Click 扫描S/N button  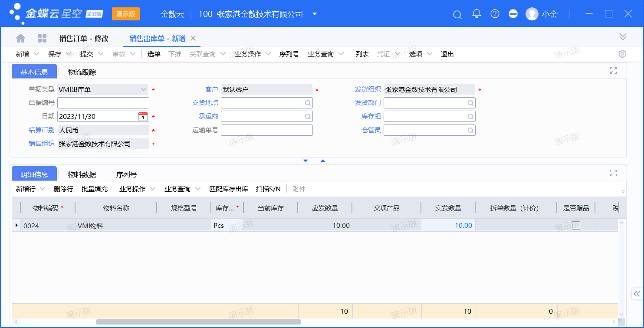click(269, 189)
